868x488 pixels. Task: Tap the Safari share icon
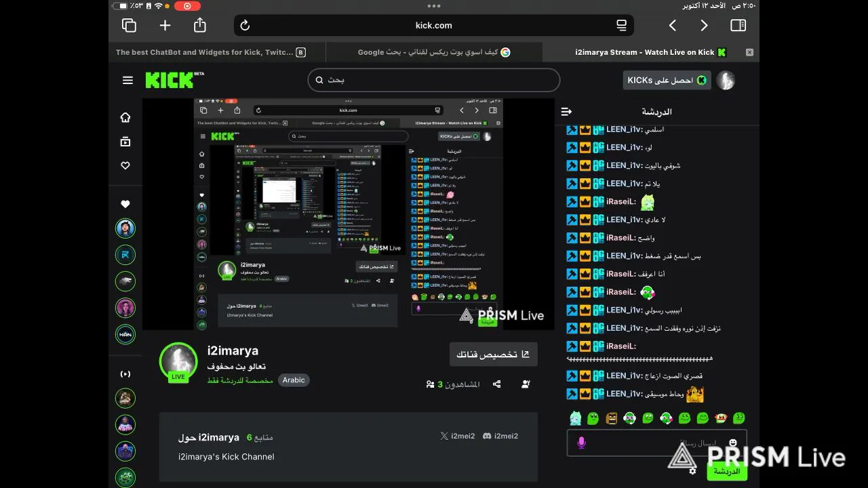click(x=199, y=25)
